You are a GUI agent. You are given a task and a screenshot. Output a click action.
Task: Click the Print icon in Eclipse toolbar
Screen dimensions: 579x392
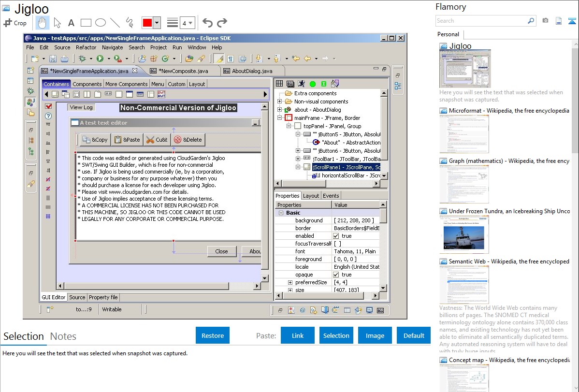65,58
